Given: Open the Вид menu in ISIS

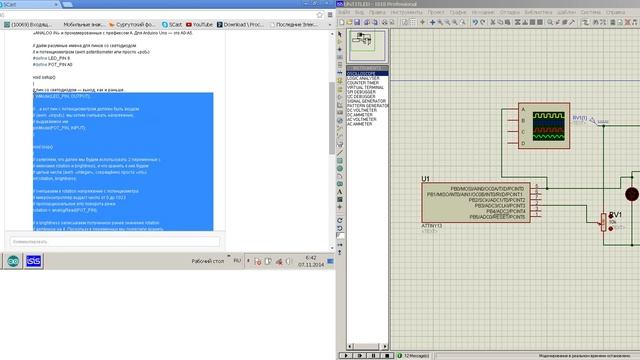Looking at the screenshot, I should point(359,12).
